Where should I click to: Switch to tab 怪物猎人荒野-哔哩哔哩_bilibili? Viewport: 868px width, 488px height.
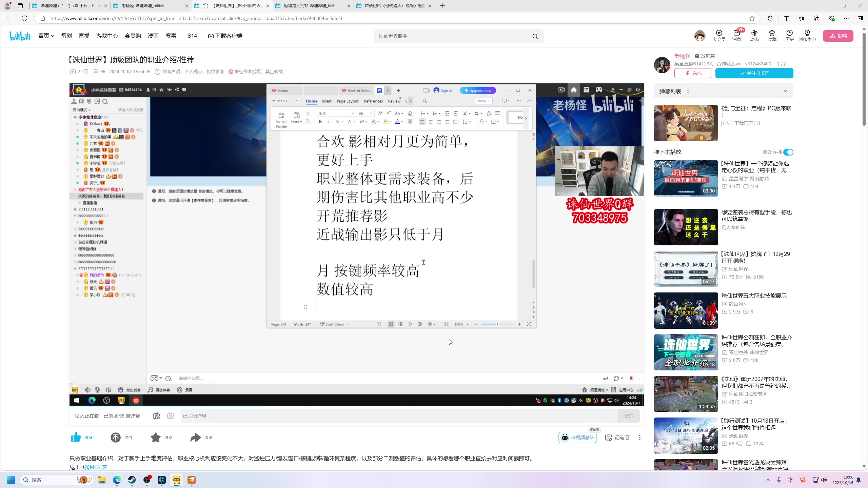pyautogui.click(x=312, y=6)
